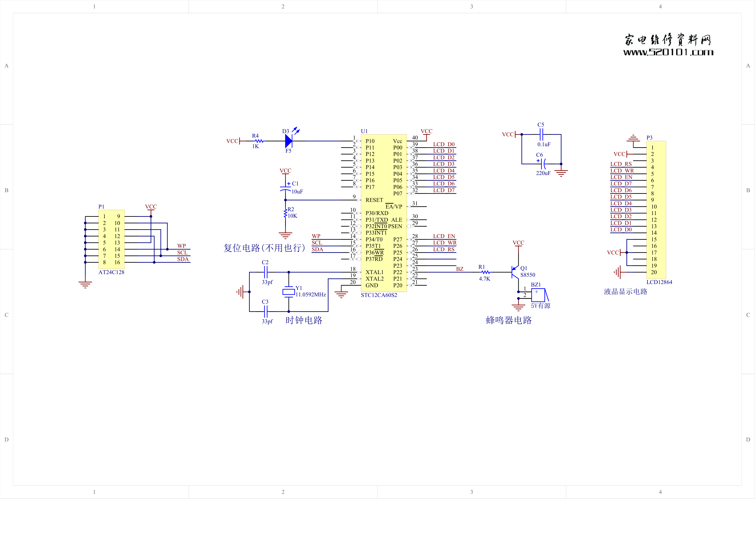Click the 'EA/VP' pin name on U1

click(394, 207)
